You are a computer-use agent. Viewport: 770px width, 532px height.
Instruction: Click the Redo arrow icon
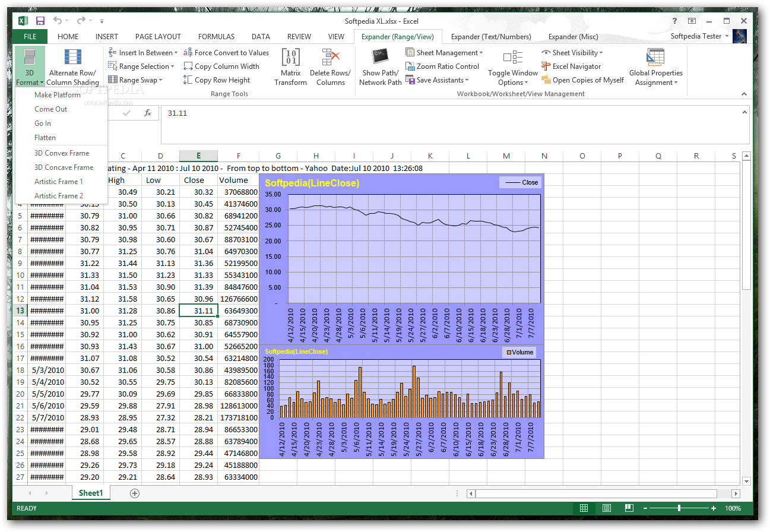81,21
